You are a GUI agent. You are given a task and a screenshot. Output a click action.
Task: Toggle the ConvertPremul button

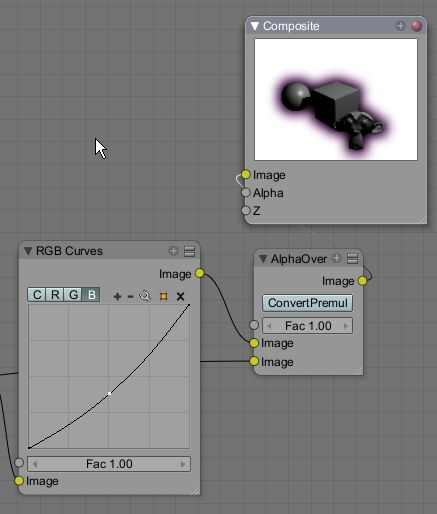[307, 303]
